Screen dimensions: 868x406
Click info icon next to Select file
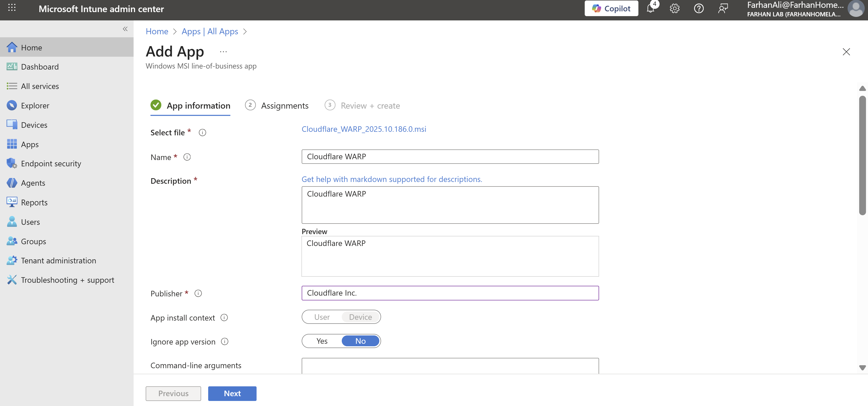pyautogui.click(x=202, y=132)
